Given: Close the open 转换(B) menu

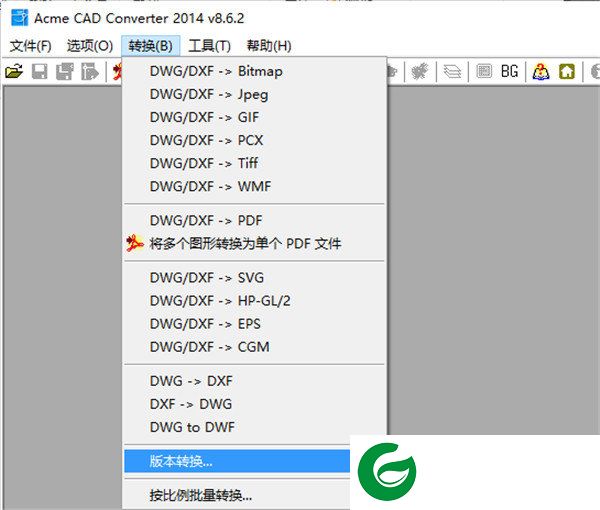Looking at the screenshot, I should 150,46.
